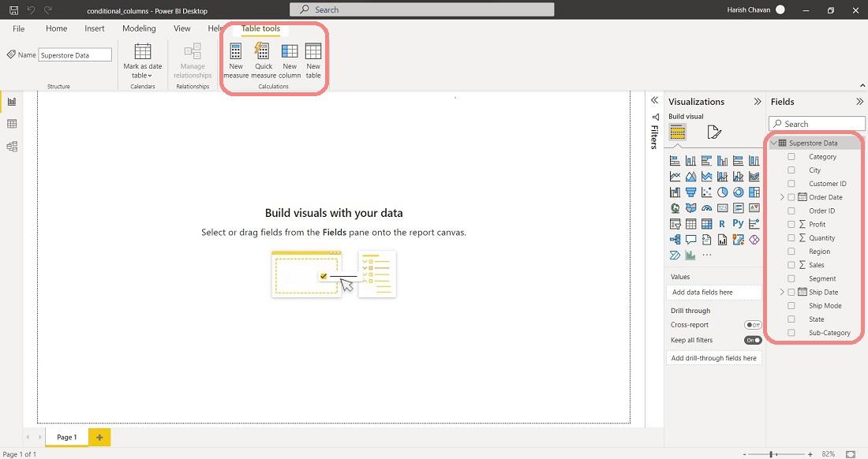Add a new report page
868x459 pixels.
click(99, 437)
